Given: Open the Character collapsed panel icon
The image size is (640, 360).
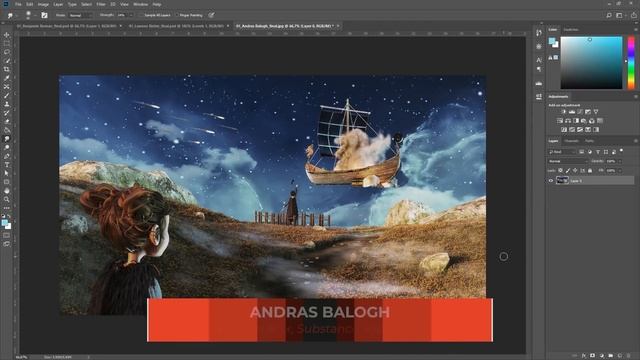Looking at the screenshot, I should tap(539, 60).
